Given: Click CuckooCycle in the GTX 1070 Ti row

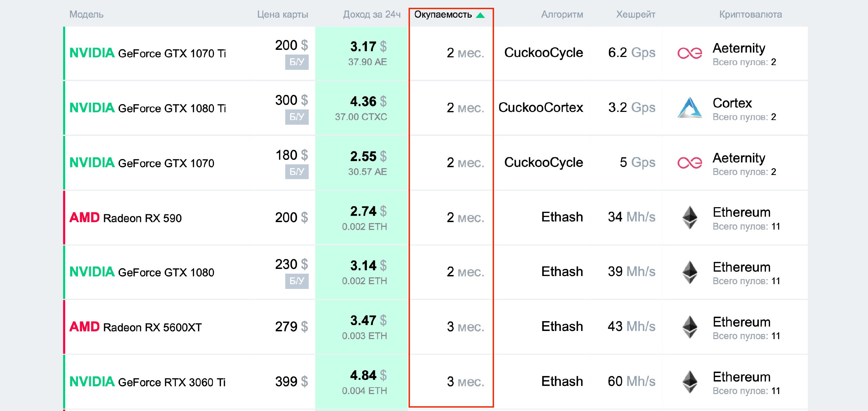Looking at the screenshot, I should pyautogui.click(x=544, y=53).
